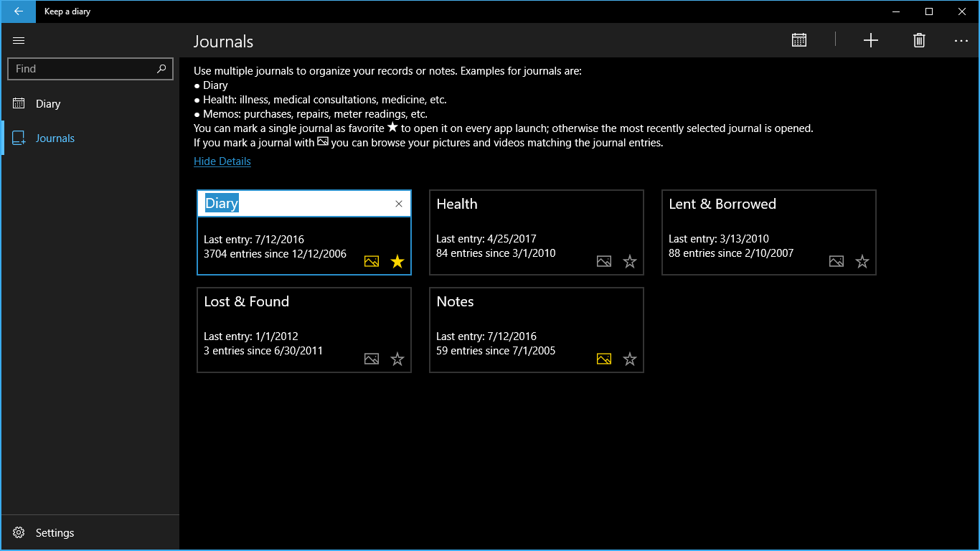
Task: Open the calendar icon in toolbar
Action: click(799, 40)
